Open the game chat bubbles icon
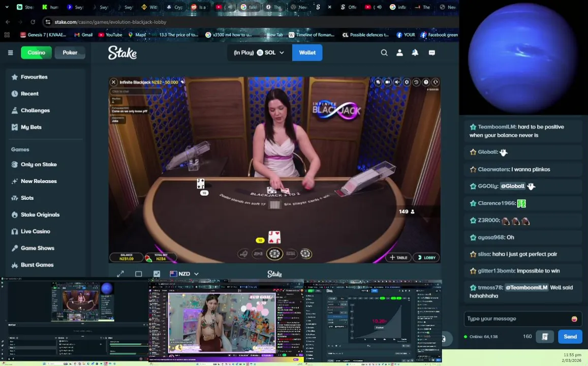 378,82
